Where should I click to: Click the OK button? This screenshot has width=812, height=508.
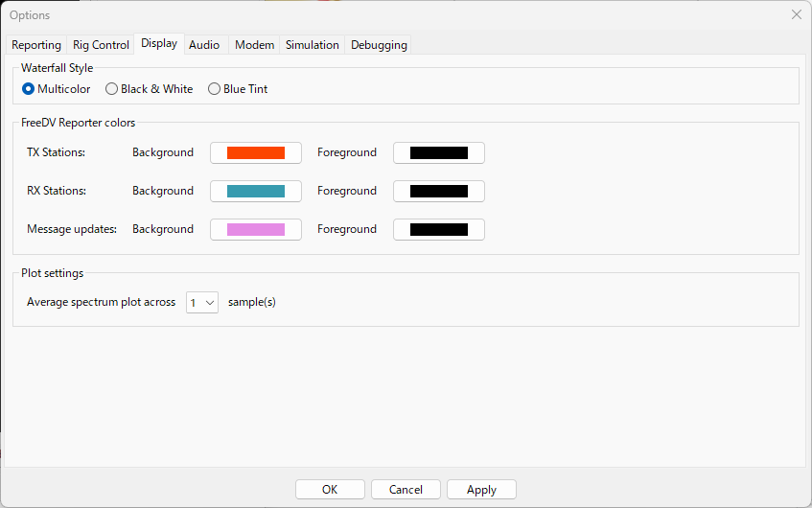click(330, 490)
